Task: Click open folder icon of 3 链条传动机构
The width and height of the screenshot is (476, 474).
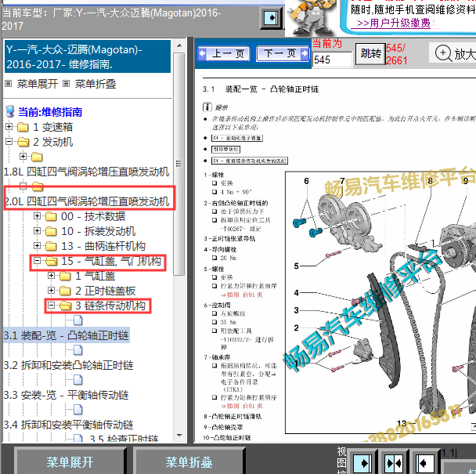Action: pos(65,306)
